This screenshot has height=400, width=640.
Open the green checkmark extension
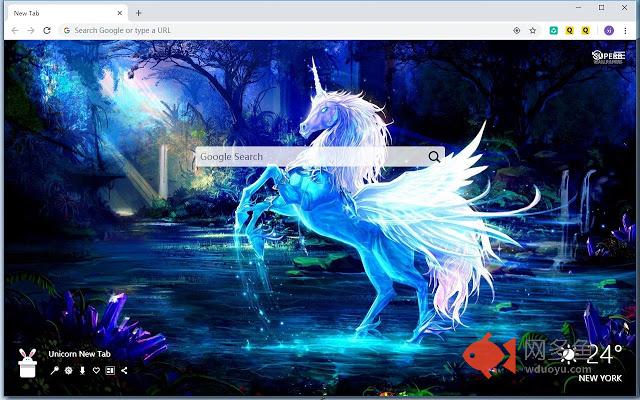[554, 31]
